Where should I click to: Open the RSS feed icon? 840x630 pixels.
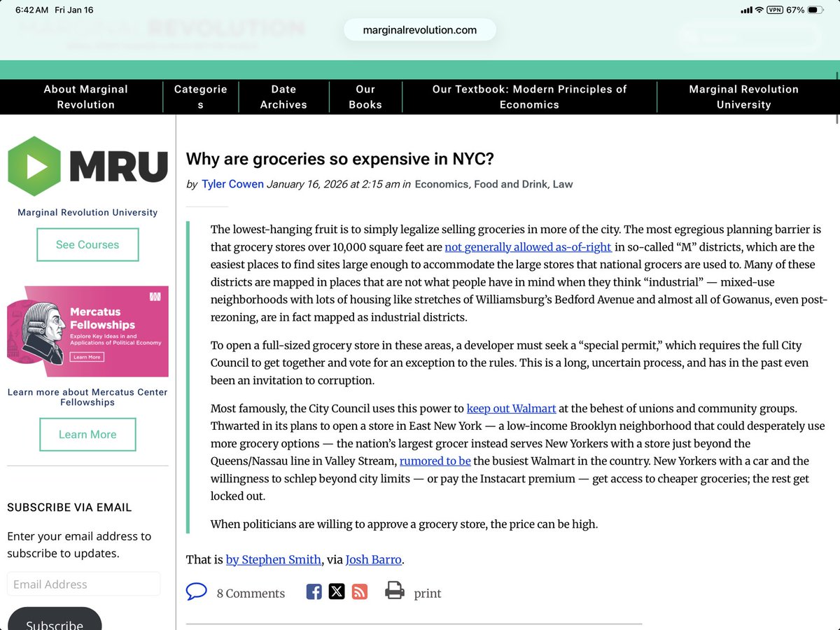coord(359,591)
